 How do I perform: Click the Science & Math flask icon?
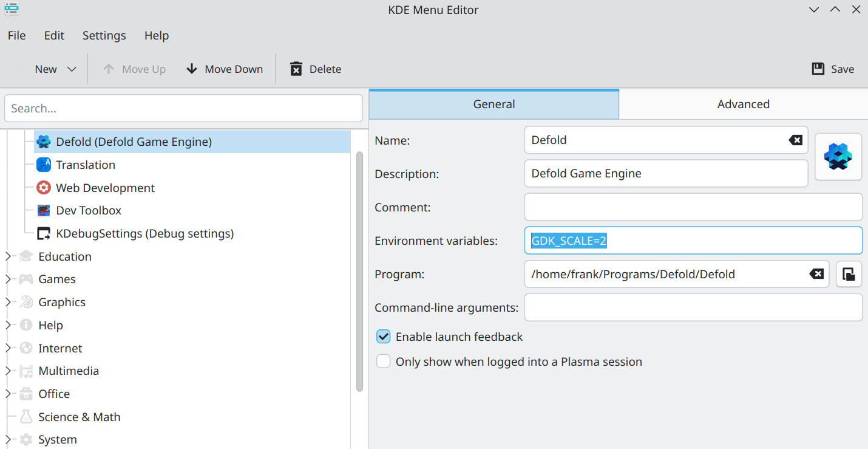pyautogui.click(x=25, y=417)
